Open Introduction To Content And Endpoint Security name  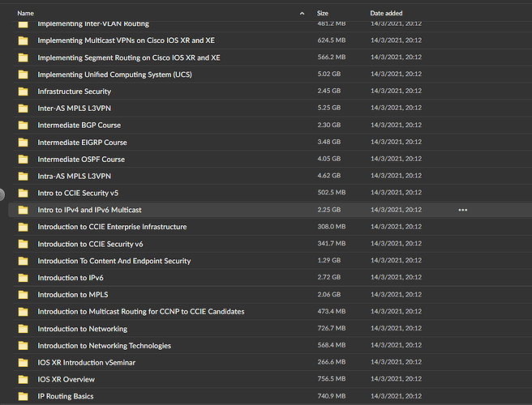(x=114, y=261)
